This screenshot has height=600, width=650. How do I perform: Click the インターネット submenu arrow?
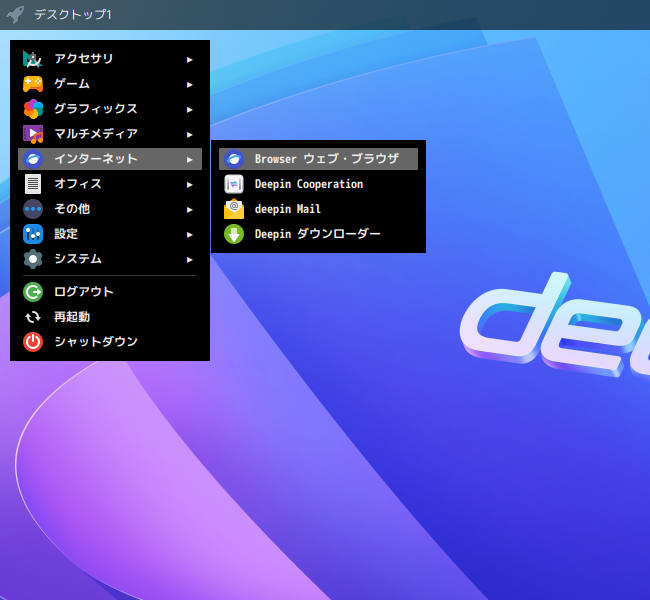[189, 160]
